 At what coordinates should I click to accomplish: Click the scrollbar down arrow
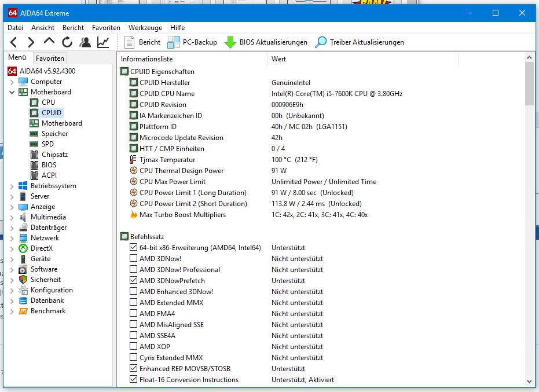tap(529, 382)
